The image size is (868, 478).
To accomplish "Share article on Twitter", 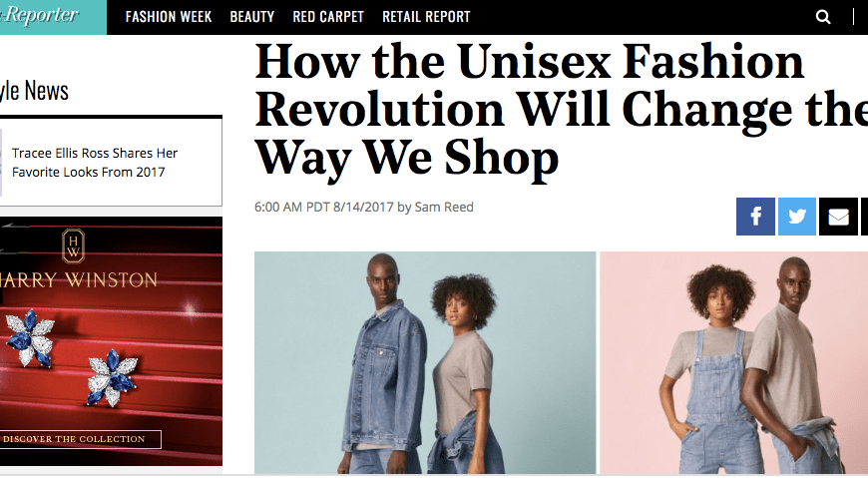I will point(797,217).
